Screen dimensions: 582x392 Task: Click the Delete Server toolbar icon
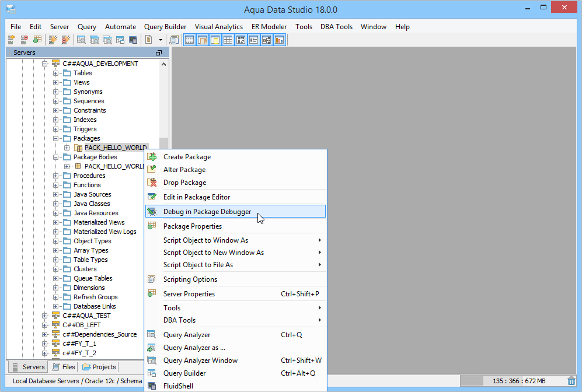24,40
